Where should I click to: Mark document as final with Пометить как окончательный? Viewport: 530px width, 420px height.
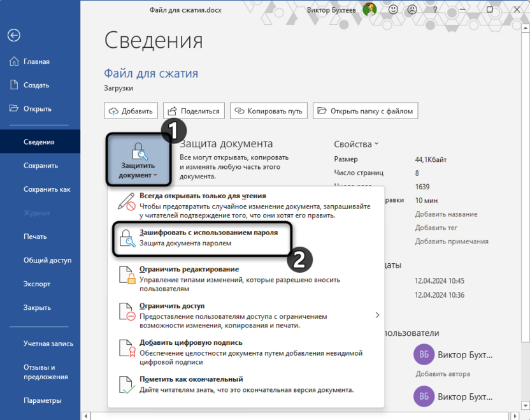190,379
